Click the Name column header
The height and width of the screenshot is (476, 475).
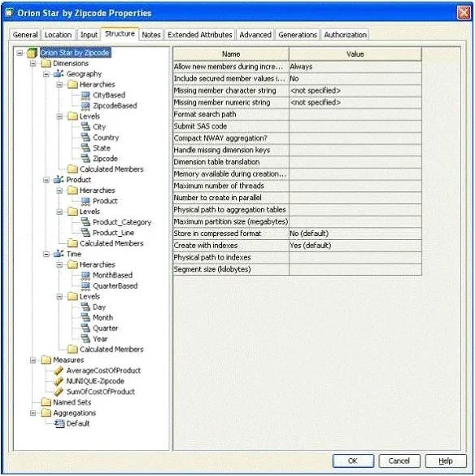tap(231, 54)
